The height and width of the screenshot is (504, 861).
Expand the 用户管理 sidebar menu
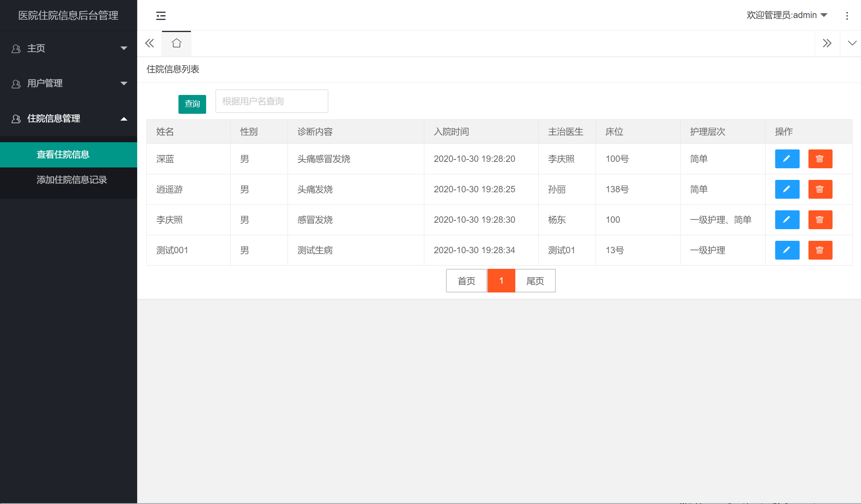pos(69,83)
